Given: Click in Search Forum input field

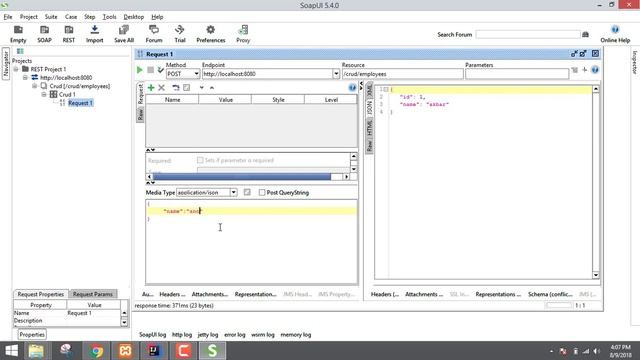Looking at the screenshot, I should [528, 35].
